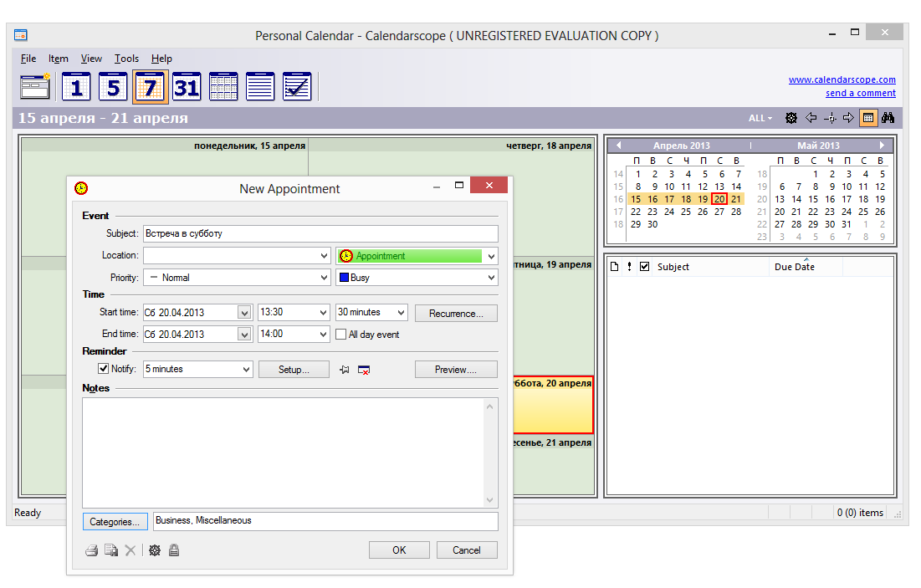921x588 pixels.
Task: Jump to today crosshair icon
Action: (830, 118)
